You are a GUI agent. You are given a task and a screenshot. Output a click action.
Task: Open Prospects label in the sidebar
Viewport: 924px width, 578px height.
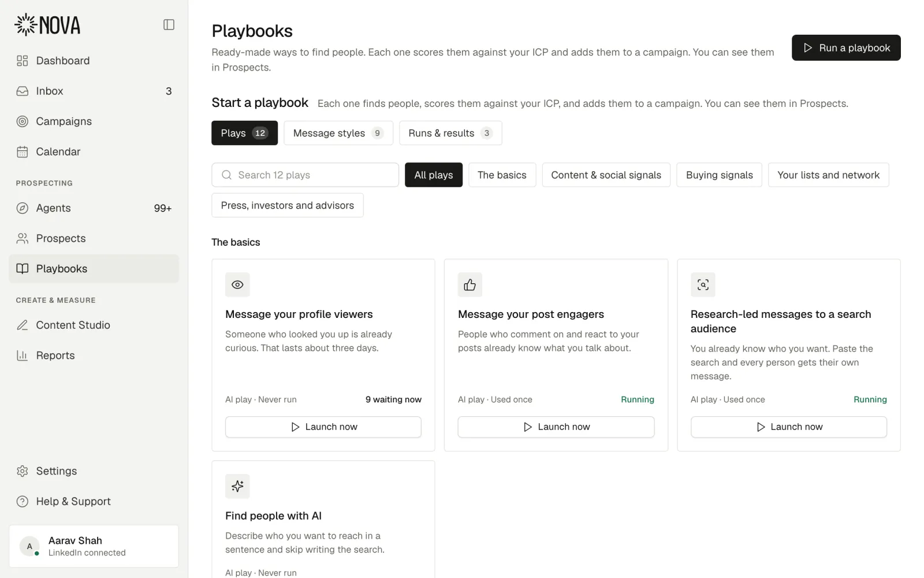(x=61, y=238)
